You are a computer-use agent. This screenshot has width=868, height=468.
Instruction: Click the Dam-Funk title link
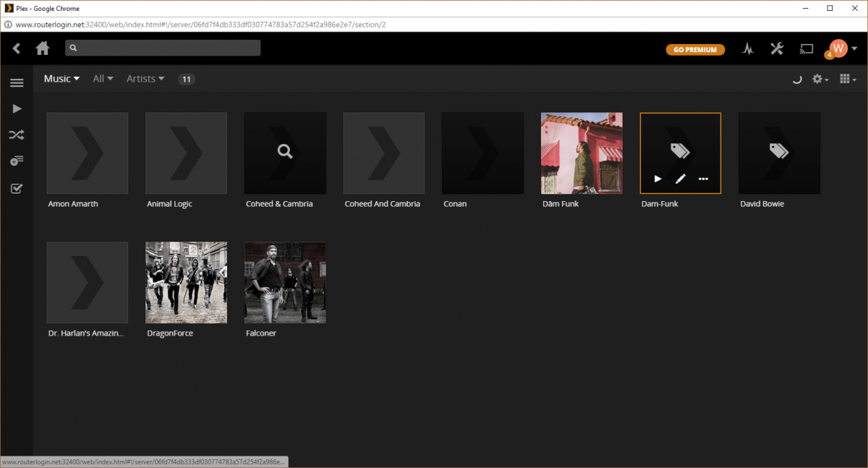pyautogui.click(x=660, y=204)
